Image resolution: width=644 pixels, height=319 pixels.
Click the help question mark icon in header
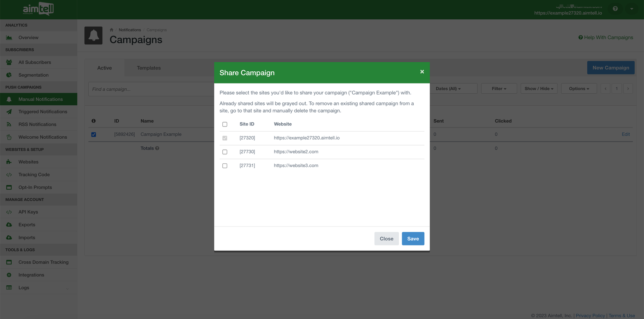tap(615, 9)
